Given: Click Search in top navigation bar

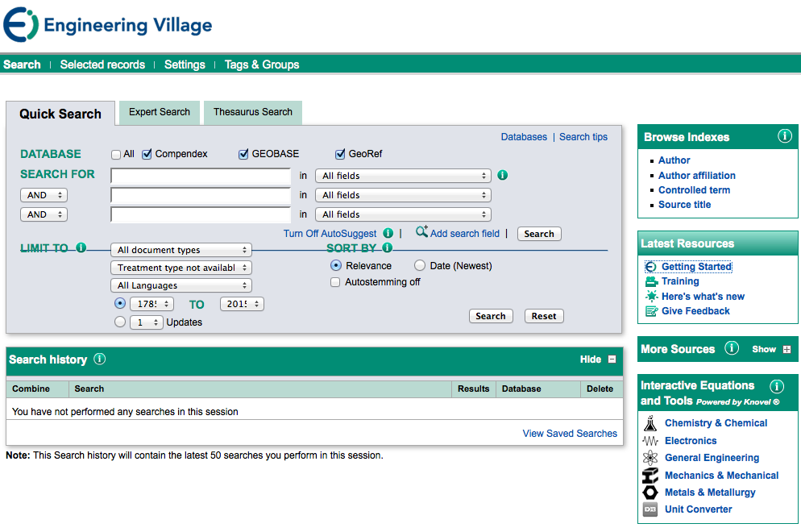Looking at the screenshot, I should click(x=22, y=65).
